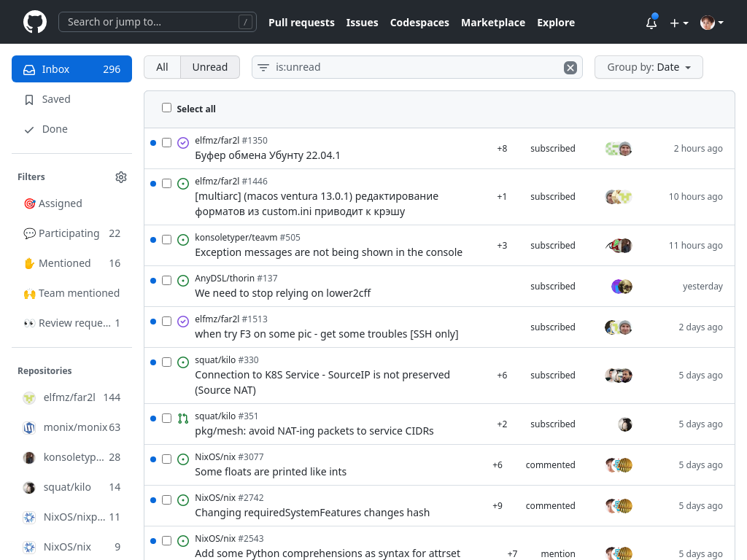Viewport: 747px width, 560px height.
Task: Click the Done checkmark icon
Action: [29, 130]
